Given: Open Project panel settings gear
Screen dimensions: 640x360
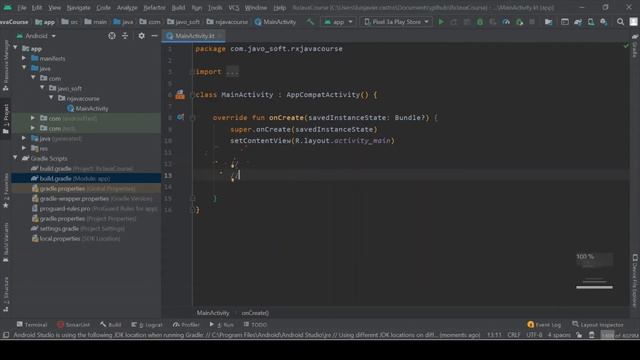Looking at the screenshot, I should tap(141, 36).
